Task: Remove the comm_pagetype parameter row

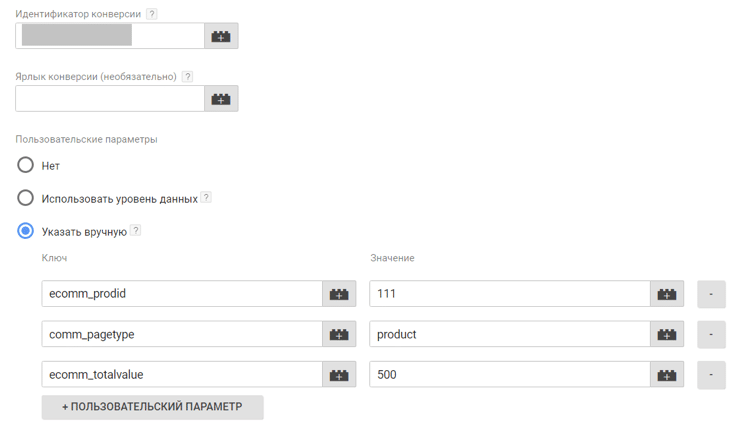Action: point(711,334)
